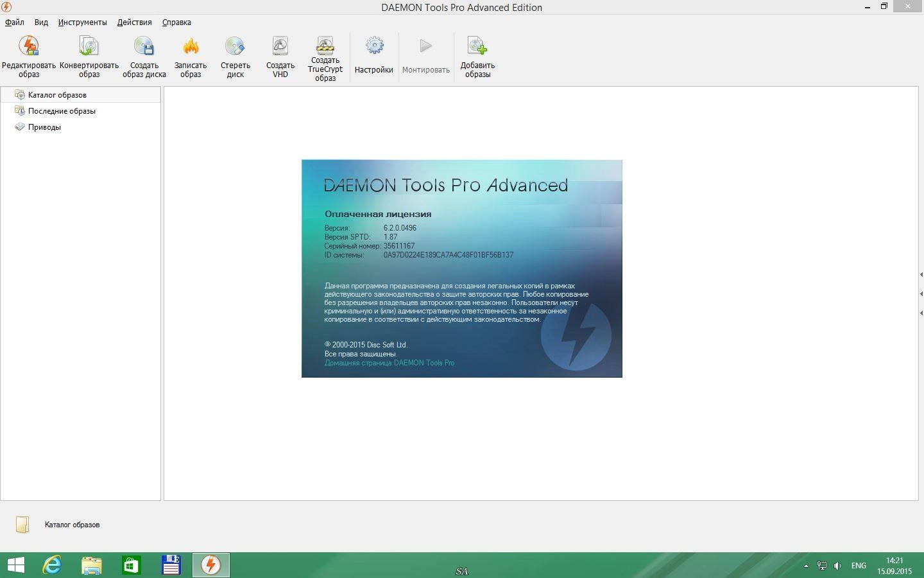
Task: Follow Домашняя страница DAEMON Tools Pro link
Action: (389, 363)
